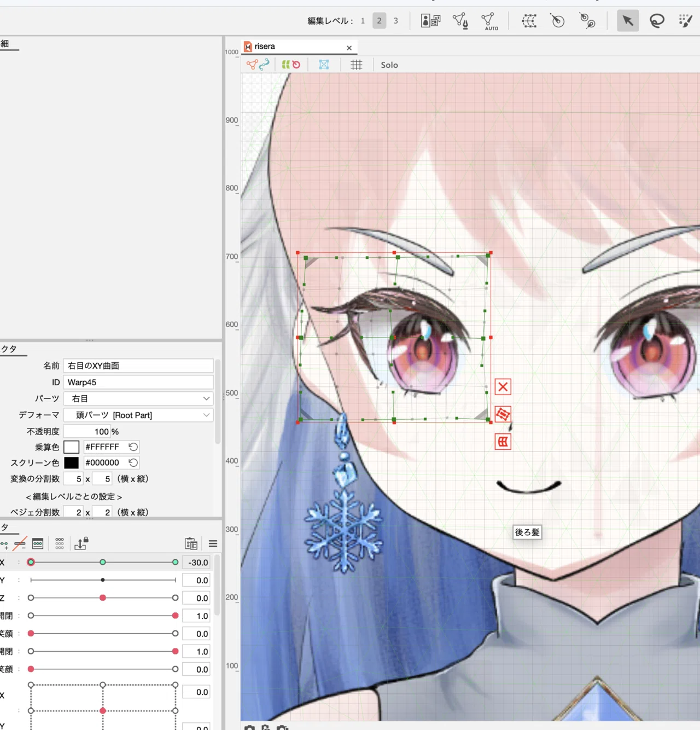This screenshot has width=700, height=730.
Task: Set edit level to 3
Action: click(396, 21)
